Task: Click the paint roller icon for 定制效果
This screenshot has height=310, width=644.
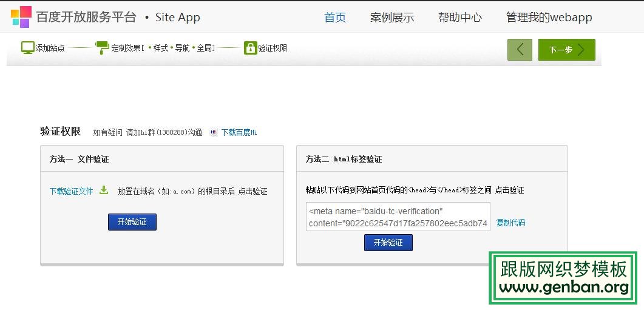Action: tap(102, 48)
